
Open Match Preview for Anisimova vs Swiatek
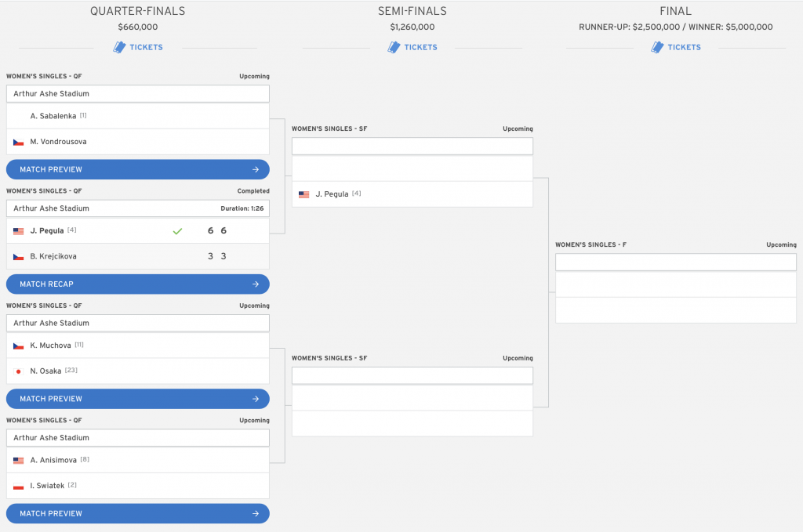[x=137, y=514]
